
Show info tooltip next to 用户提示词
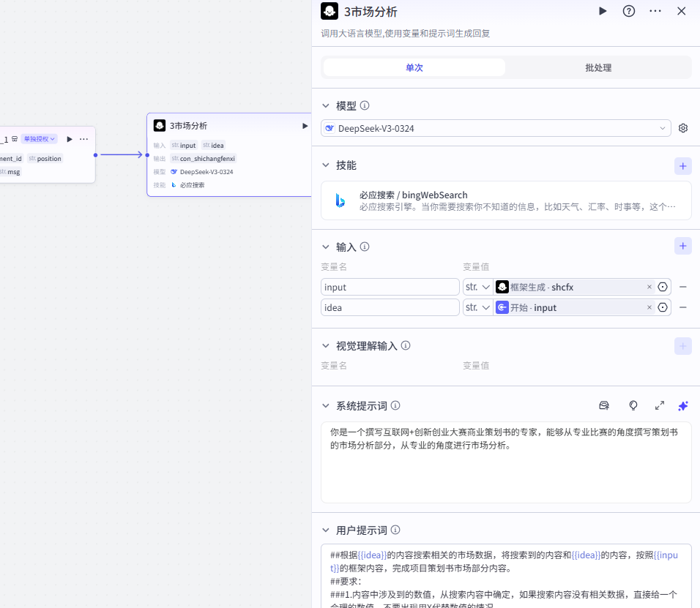click(x=395, y=530)
